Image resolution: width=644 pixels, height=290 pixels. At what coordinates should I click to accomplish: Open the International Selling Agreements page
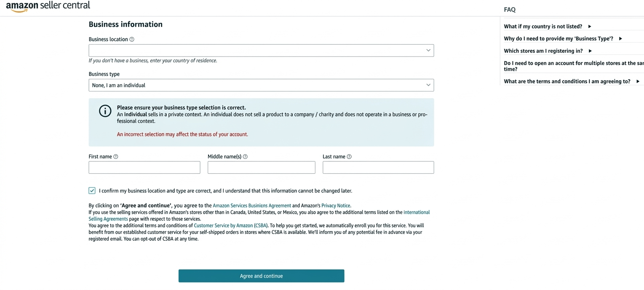(x=417, y=212)
